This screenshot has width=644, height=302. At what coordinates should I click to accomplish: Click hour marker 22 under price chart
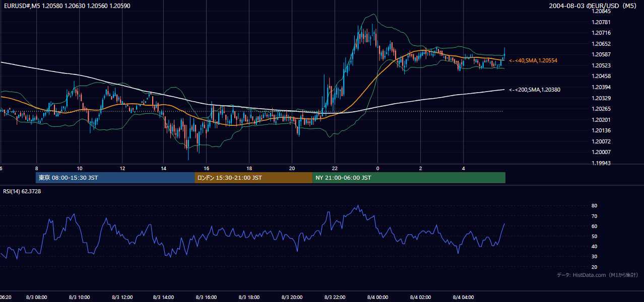335,168
